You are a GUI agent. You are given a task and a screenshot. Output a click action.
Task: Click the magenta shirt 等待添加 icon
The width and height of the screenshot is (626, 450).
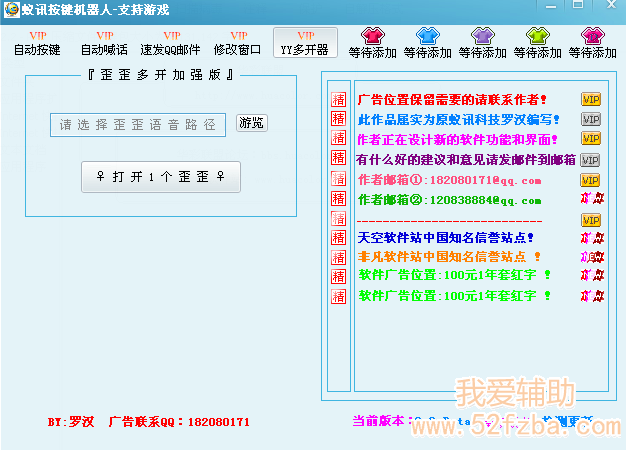[x=593, y=36]
